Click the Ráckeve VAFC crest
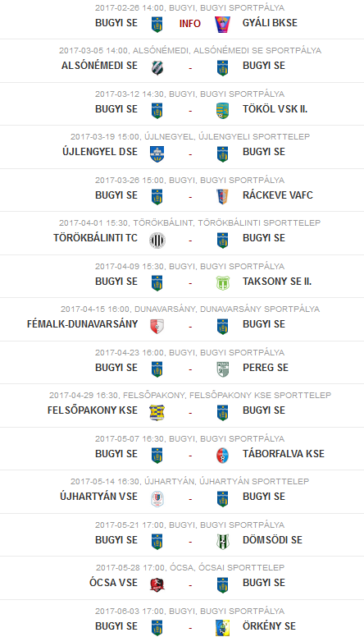This screenshot has width=364, height=637. tap(222, 197)
